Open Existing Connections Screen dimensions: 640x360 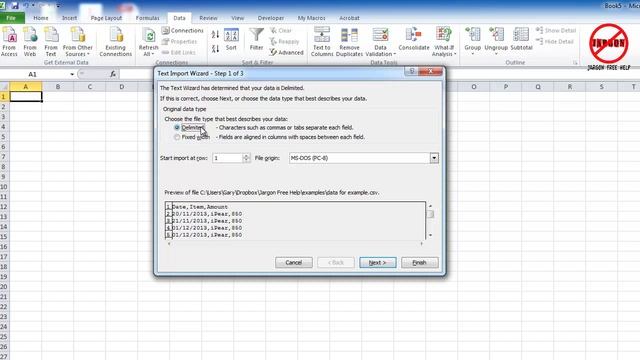116,41
